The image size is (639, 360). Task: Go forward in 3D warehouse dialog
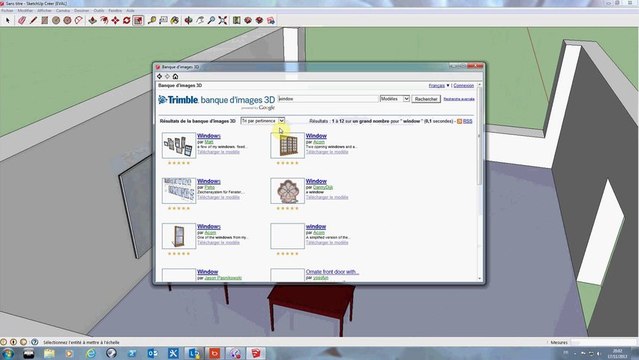click(167, 76)
